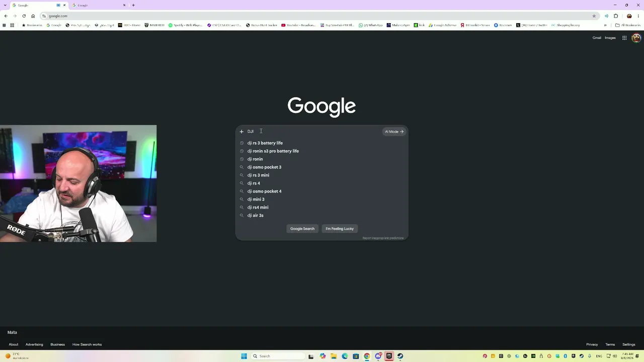The image size is (644, 362).
Task: Open the Google apps grid
Action: (x=624, y=38)
